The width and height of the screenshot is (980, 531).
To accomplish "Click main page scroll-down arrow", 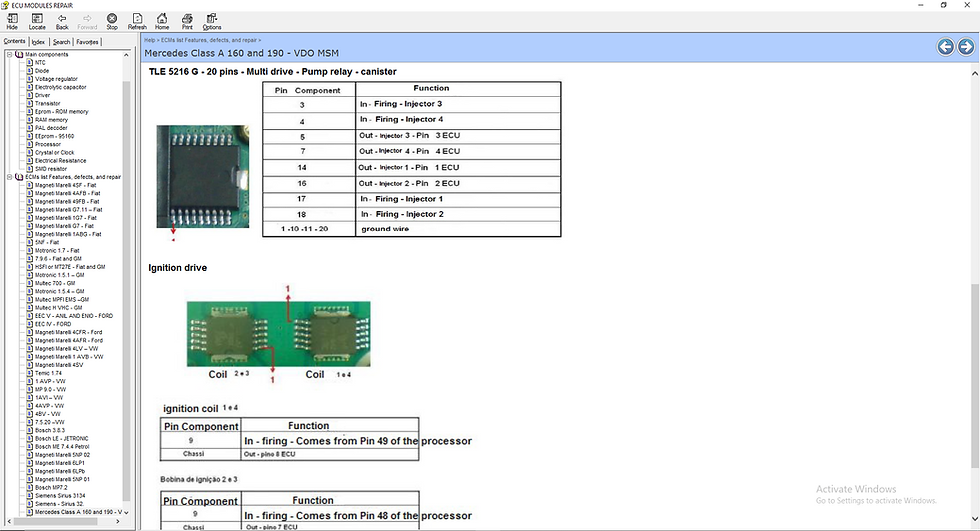I will click(x=974, y=519).
